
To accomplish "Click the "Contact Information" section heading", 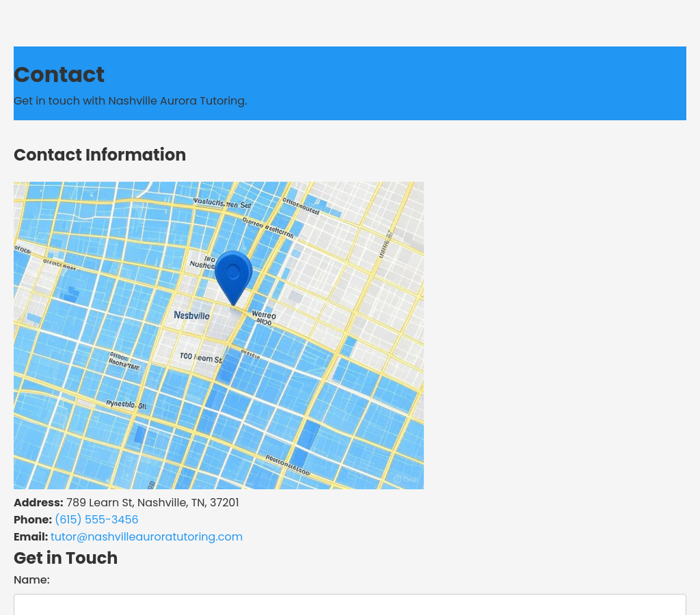I will click(x=100, y=155).
